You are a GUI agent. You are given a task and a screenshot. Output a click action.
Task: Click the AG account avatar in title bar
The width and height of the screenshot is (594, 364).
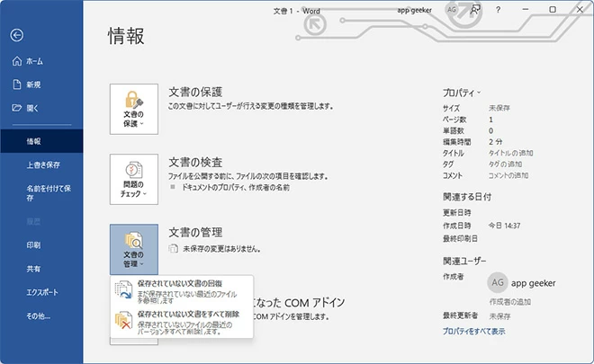pos(452,9)
